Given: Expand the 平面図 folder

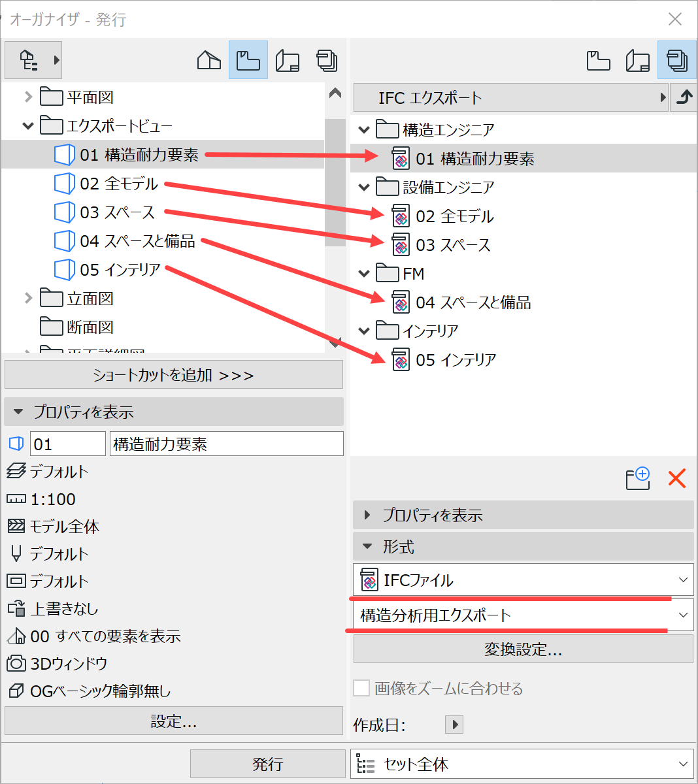Looking at the screenshot, I should point(28,97).
